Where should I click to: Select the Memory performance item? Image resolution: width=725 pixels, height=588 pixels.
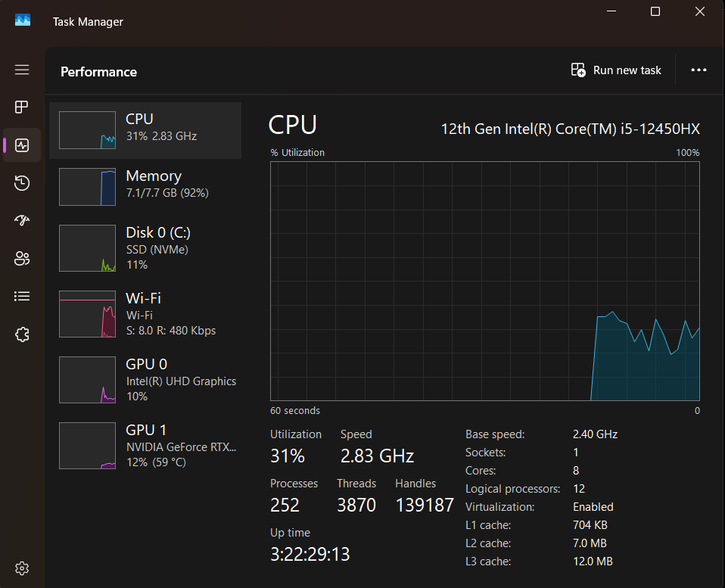tap(145, 186)
